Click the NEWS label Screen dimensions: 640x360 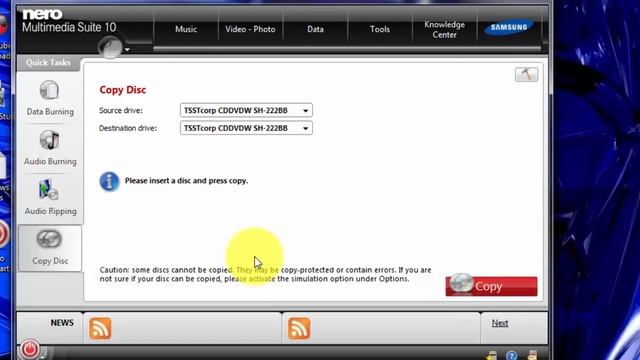pos(62,322)
